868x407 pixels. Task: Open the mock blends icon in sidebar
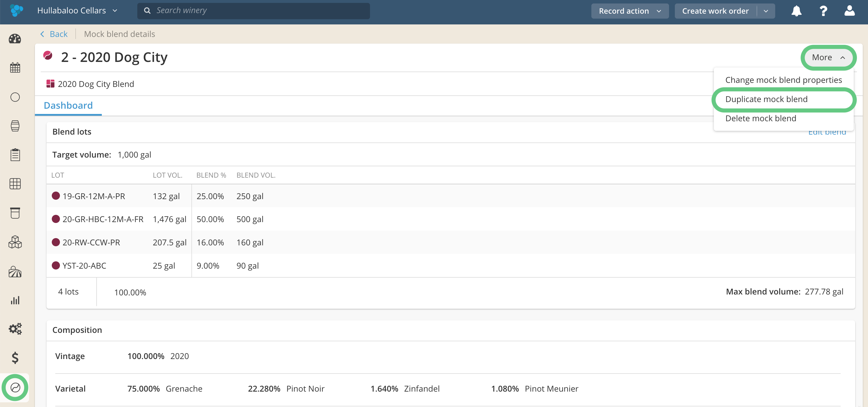tap(15, 388)
